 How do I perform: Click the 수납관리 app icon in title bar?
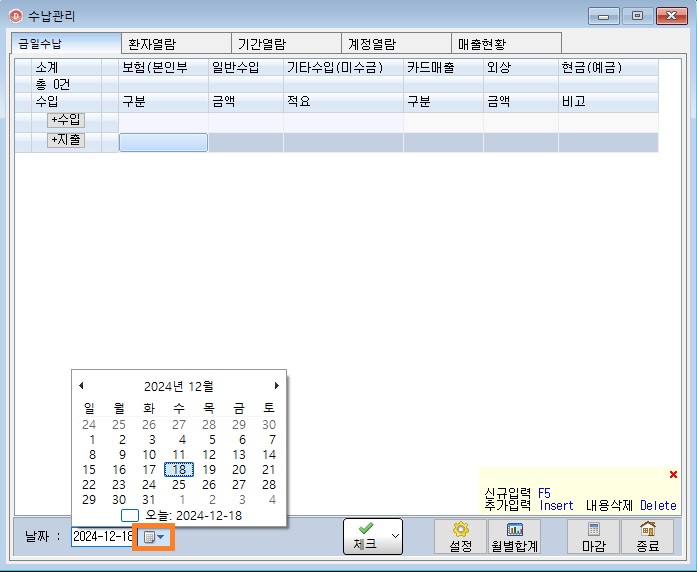pyautogui.click(x=16, y=16)
